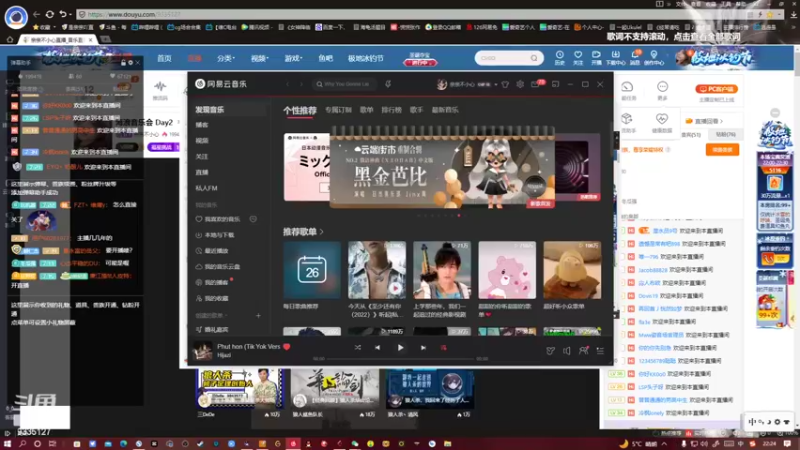This screenshot has width=800, height=450.
Task: Open daily recommendation calendar 26 card
Action: 312,270
